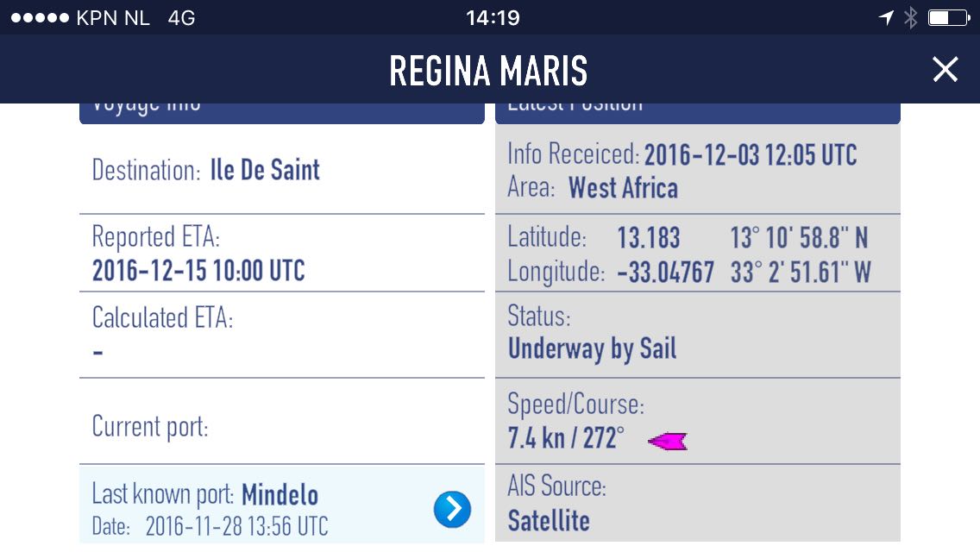Tap the West Africa area text
Image resolution: width=980 pixels, height=552 pixels.
[623, 188]
